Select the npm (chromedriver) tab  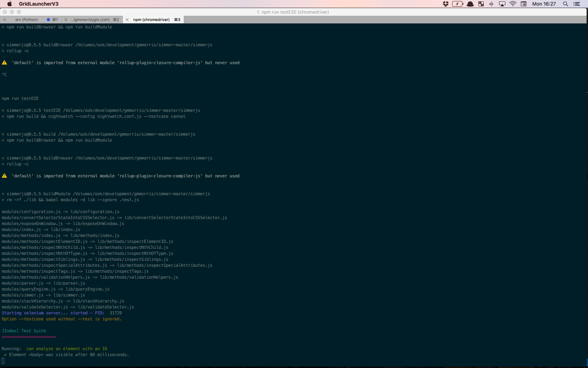(151, 20)
